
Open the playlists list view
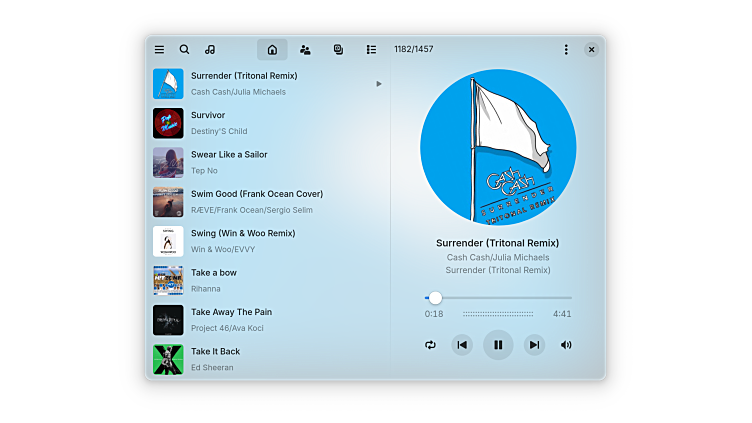click(x=371, y=49)
